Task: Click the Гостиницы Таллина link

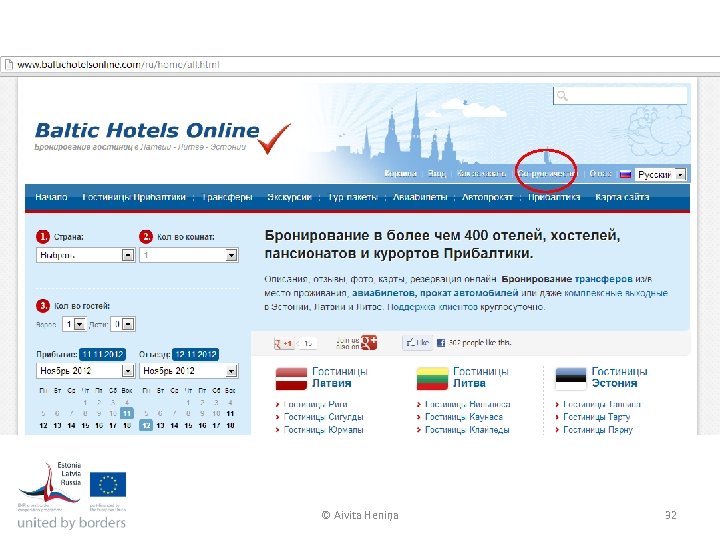Action: click(602, 405)
